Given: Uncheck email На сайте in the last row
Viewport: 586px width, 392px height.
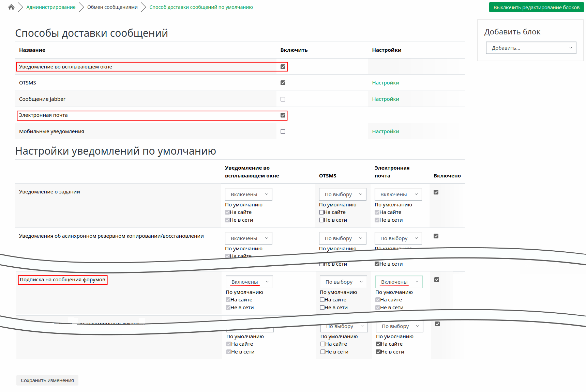Looking at the screenshot, I should (x=378, y=344).
